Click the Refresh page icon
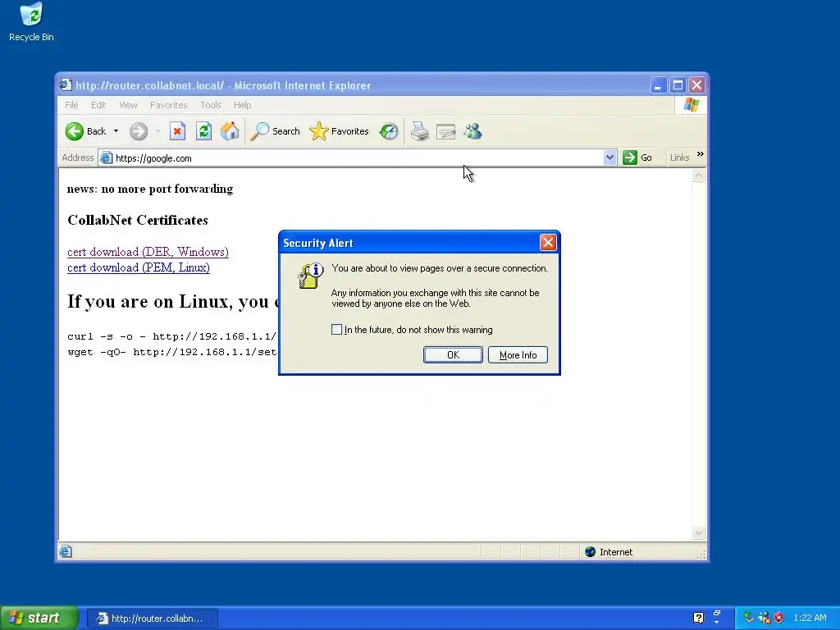The width and height of the screenshot is (840, 630). pos(203,131)
